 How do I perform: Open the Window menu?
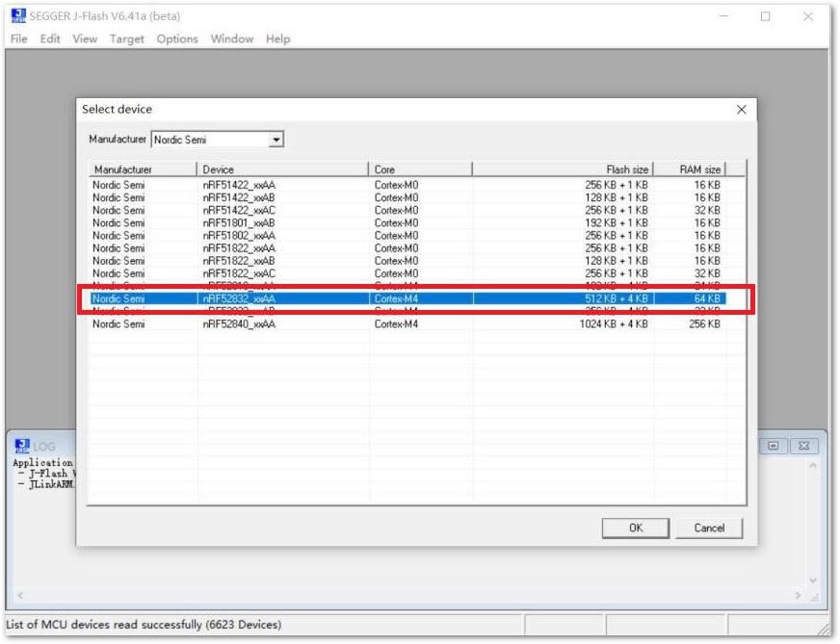pos(232,39)
